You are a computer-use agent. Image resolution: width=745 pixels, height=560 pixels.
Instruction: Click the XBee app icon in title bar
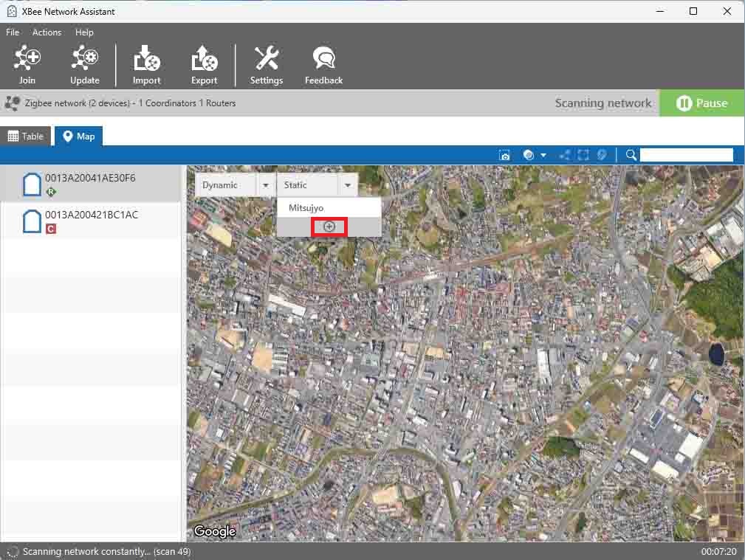12,11
